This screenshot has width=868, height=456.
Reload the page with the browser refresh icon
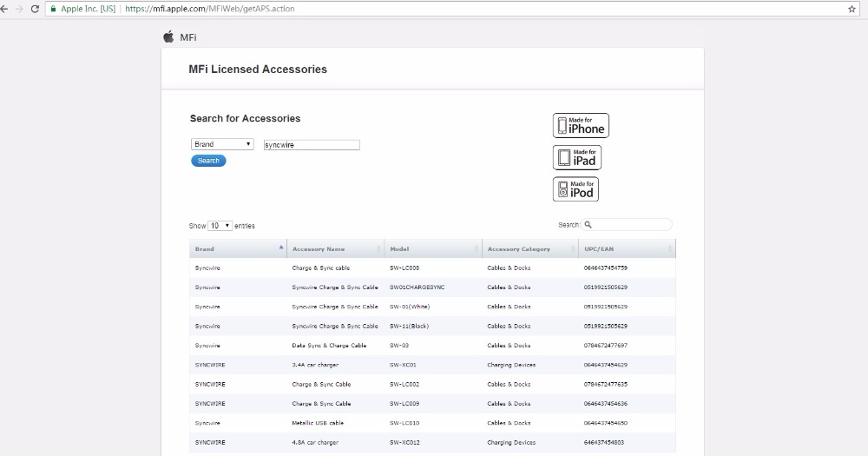click(x=35, y=9)
